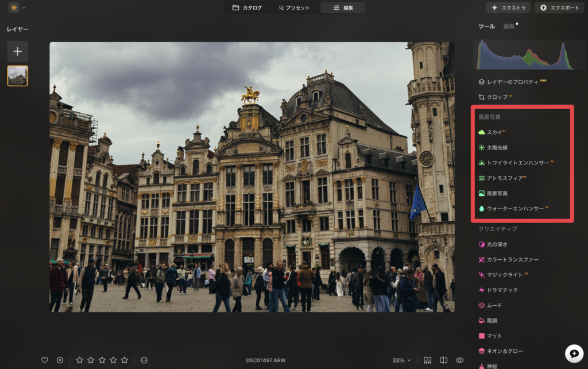Open the スカイ AI tool

492,132
